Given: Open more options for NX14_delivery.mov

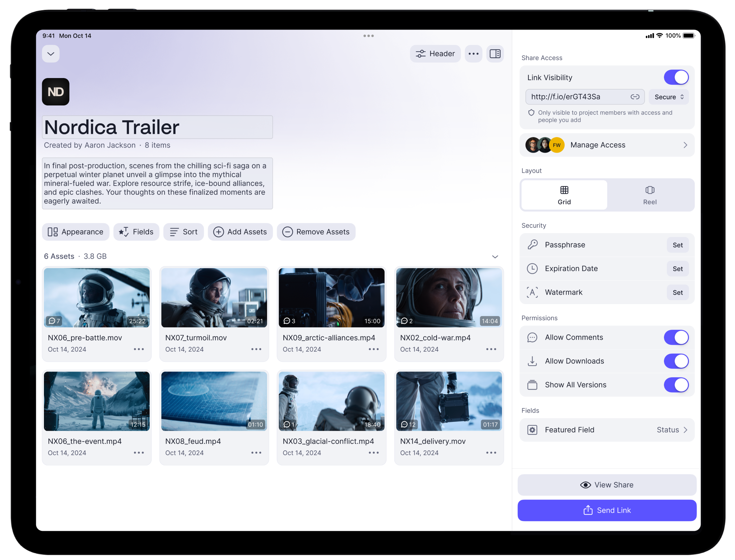Looking at the screenshot, I should click(491, 453).
